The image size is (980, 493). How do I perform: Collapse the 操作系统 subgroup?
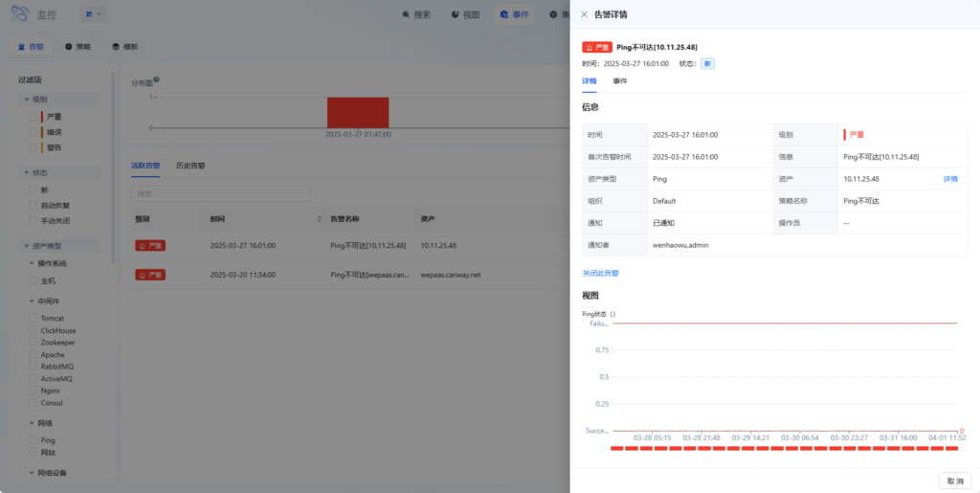32,263
